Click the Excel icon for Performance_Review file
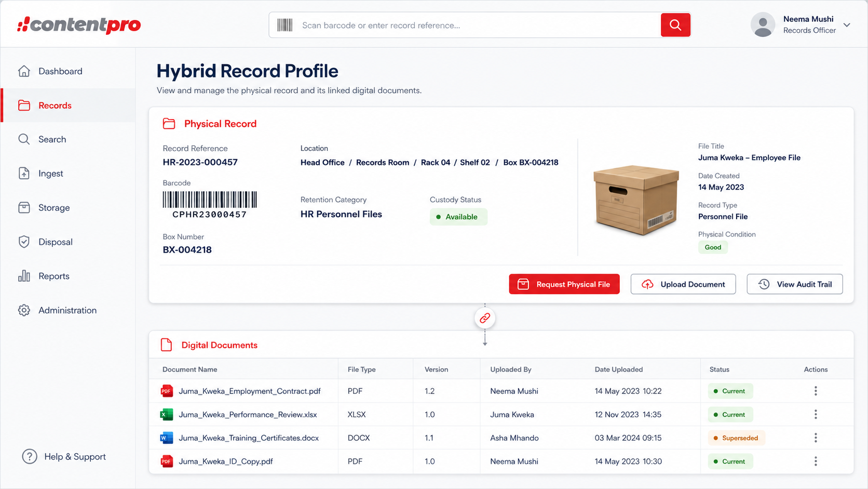The width and height of the screenshot is (868, 489). coord(167,415)
